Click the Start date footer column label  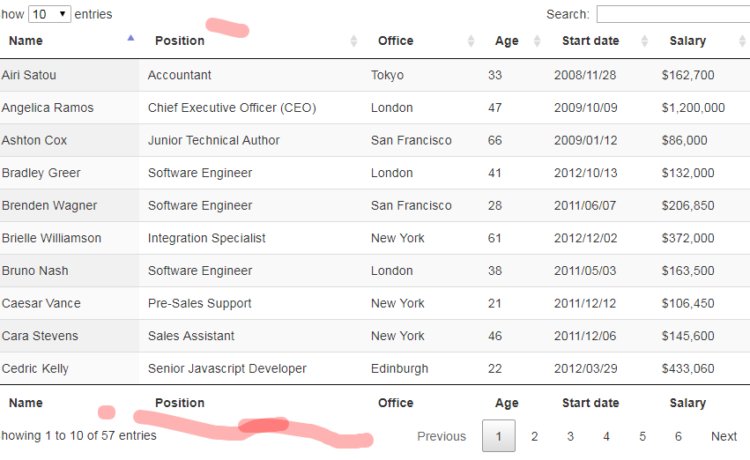(590, 403)
